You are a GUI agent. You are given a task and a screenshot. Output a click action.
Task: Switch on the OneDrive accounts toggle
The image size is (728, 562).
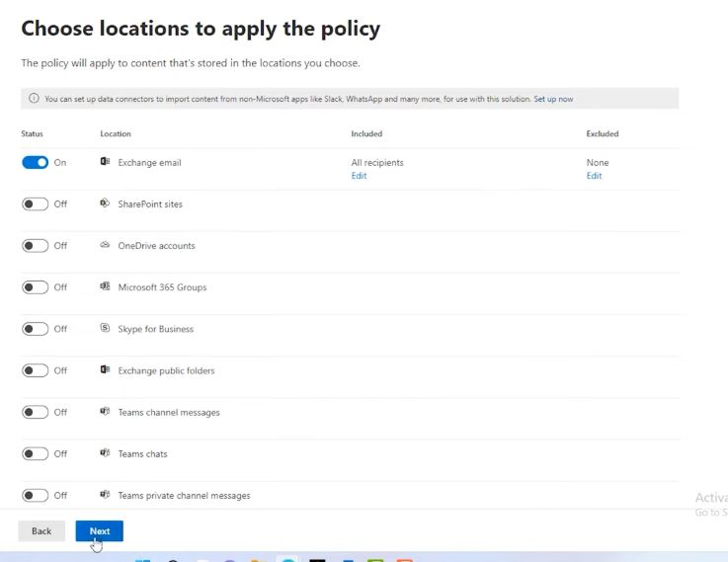pos(35,246)
